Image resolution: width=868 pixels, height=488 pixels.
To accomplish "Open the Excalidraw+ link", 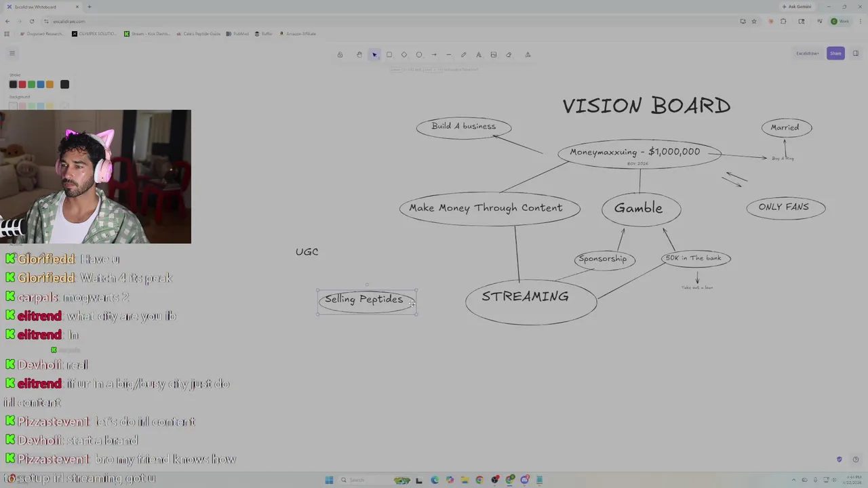I will coord(807,54).
